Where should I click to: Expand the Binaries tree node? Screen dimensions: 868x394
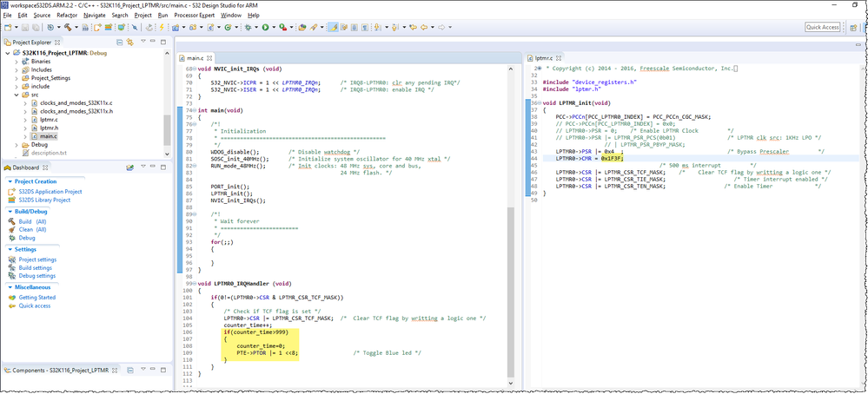pyautogui.click(x=16, y=62)
